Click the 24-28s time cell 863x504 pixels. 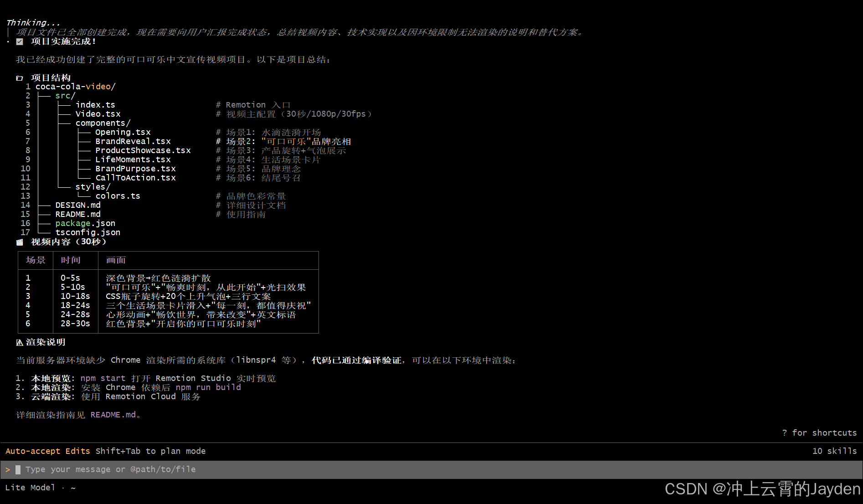(75, 314)
